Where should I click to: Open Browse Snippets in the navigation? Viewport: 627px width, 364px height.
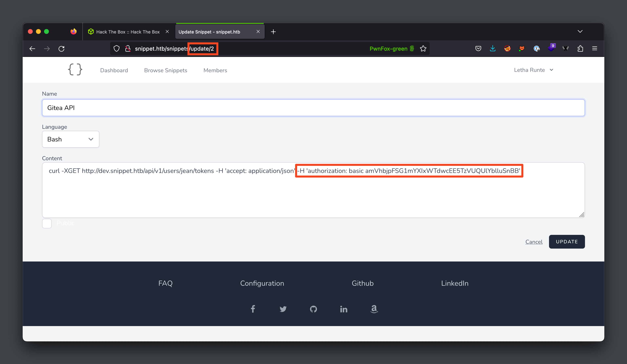click(x=165, y=70)
